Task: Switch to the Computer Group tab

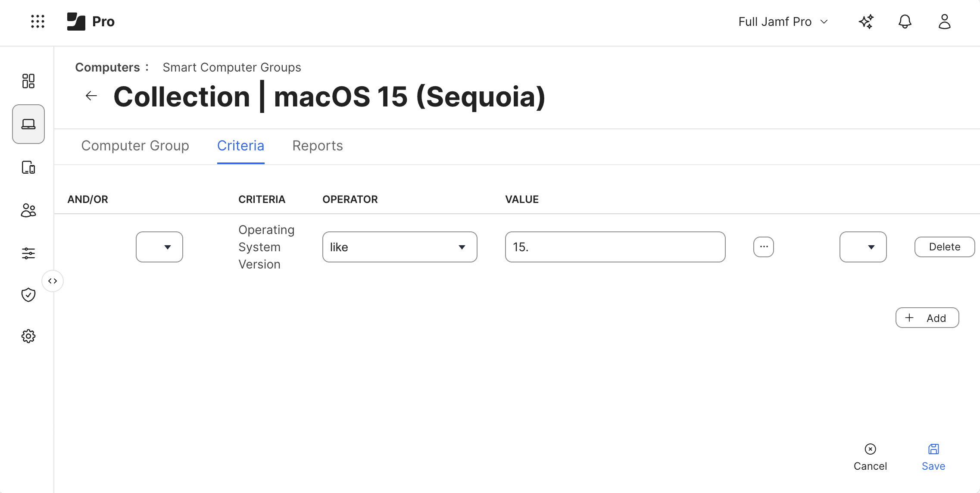Action: (135, 146)
